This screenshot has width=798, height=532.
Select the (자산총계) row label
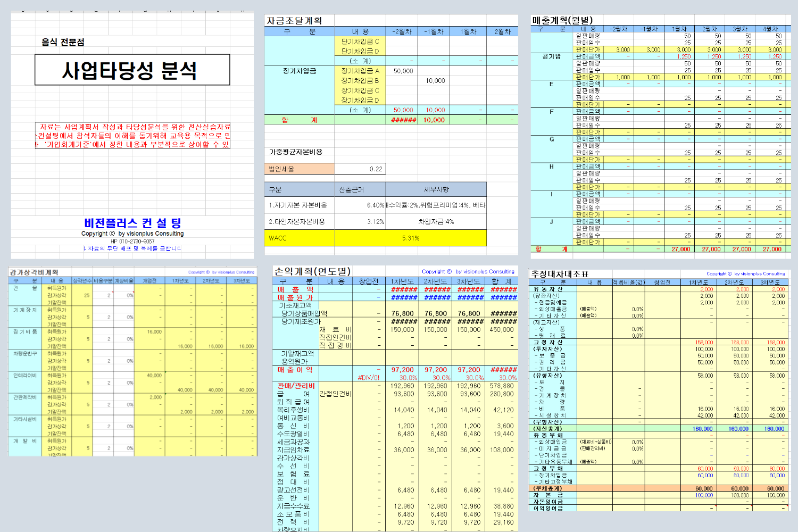[548, 429]
